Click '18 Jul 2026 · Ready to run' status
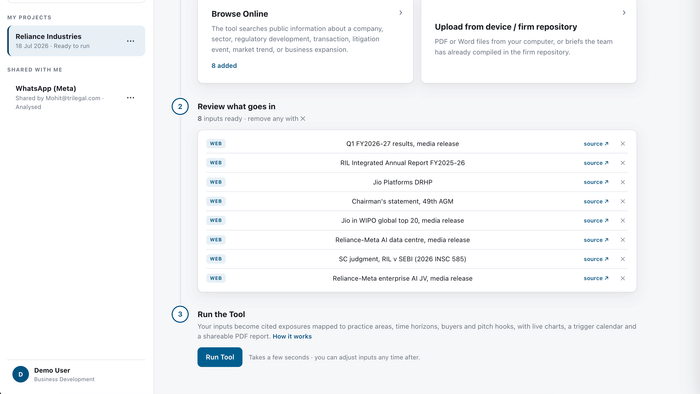Viewport: 700px width, 394px height. 53,46
